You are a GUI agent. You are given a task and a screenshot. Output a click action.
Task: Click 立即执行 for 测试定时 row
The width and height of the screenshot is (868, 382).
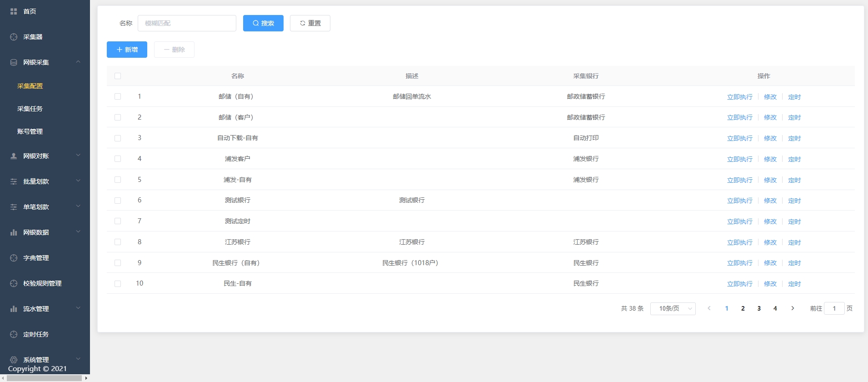pyautogui.click(x=740, y=221)
